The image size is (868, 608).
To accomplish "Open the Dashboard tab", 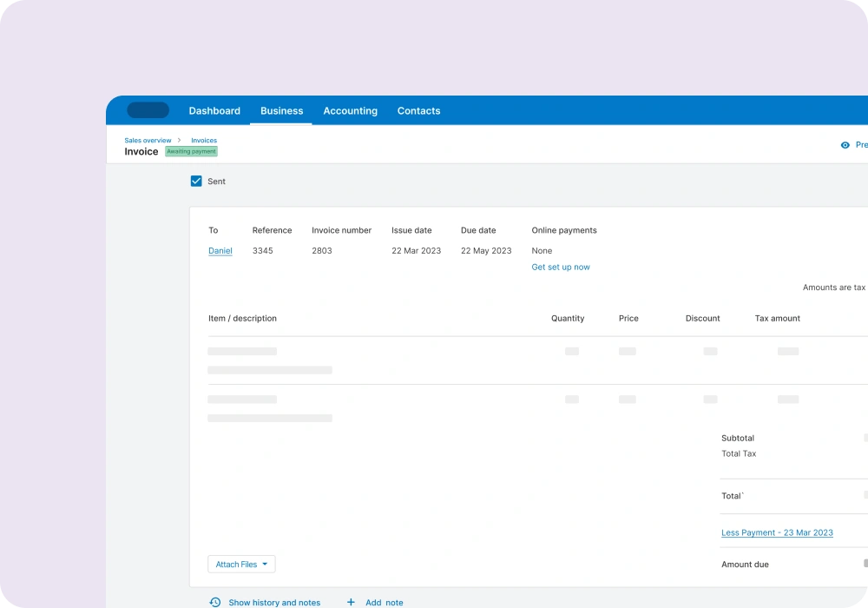I will click(x=214, y=111).
